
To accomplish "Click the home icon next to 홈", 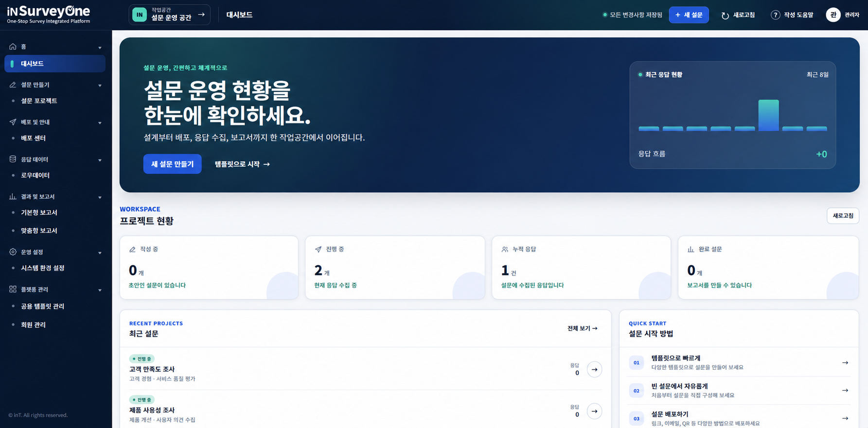I will pyautogui.click(x=13, y=47).
